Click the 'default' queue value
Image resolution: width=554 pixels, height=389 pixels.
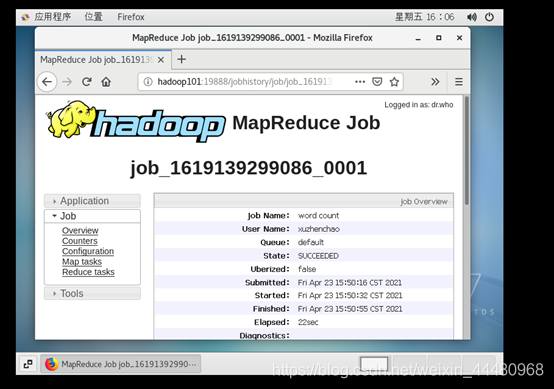311,242
